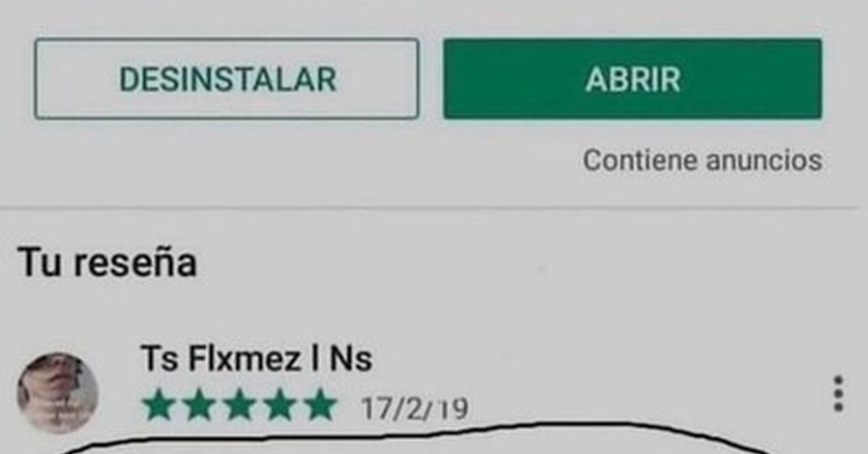The height and width of the screenshot is (454, 868).
Task: Tap the green ABRIR button
Action: click(633, 79)
